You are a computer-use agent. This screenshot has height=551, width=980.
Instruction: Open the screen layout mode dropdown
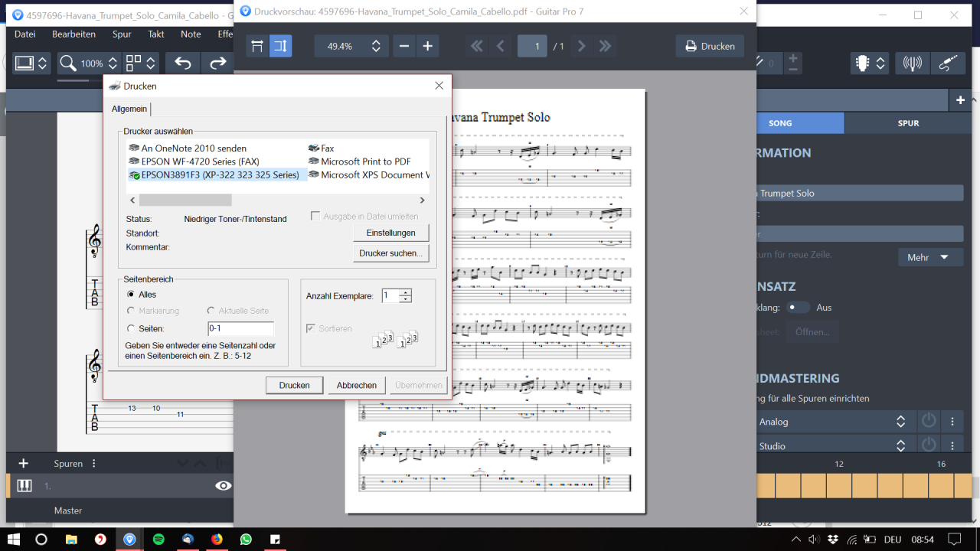pos(33,63)
